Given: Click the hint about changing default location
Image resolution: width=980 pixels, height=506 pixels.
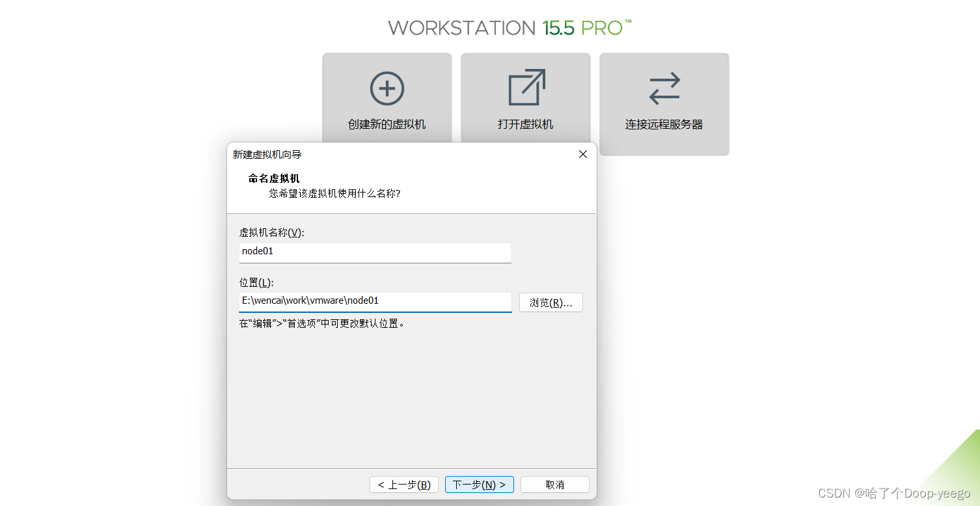Looking at the screenshot, I should point(322,323).
